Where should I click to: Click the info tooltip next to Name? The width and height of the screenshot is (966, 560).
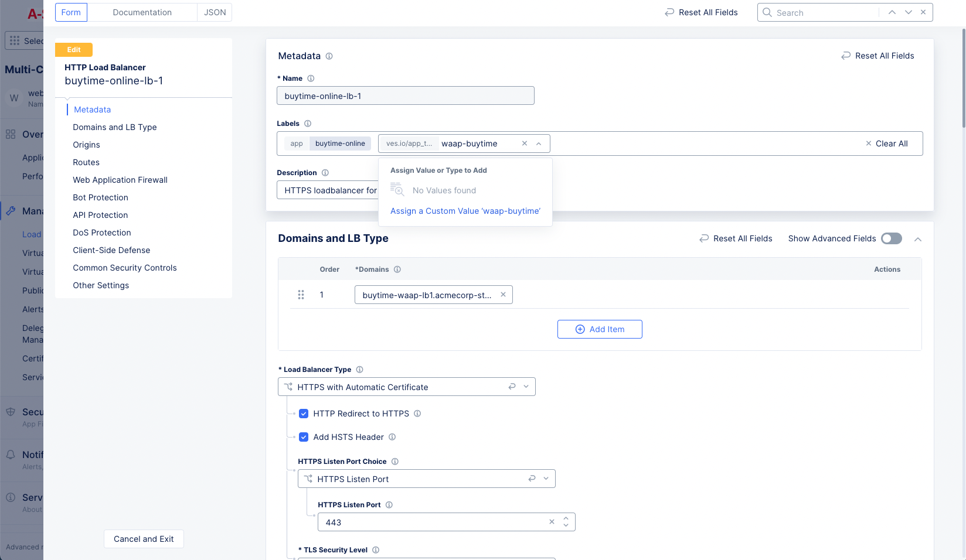tap(311, 78)
